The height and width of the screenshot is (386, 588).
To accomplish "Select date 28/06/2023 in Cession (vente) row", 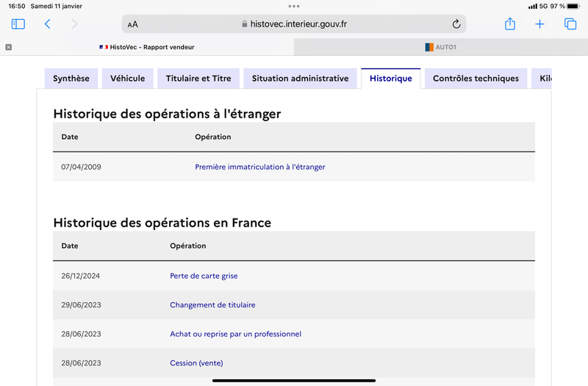I will [81, 362].
